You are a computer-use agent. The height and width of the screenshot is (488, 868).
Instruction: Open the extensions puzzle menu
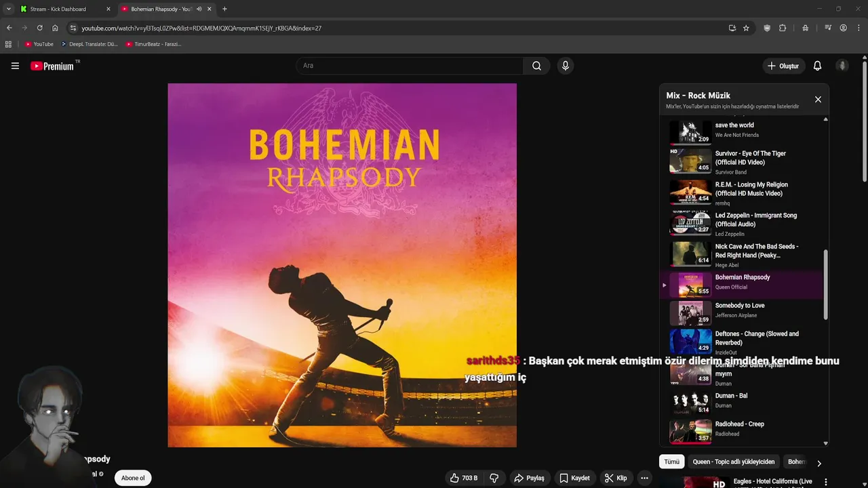783,28
